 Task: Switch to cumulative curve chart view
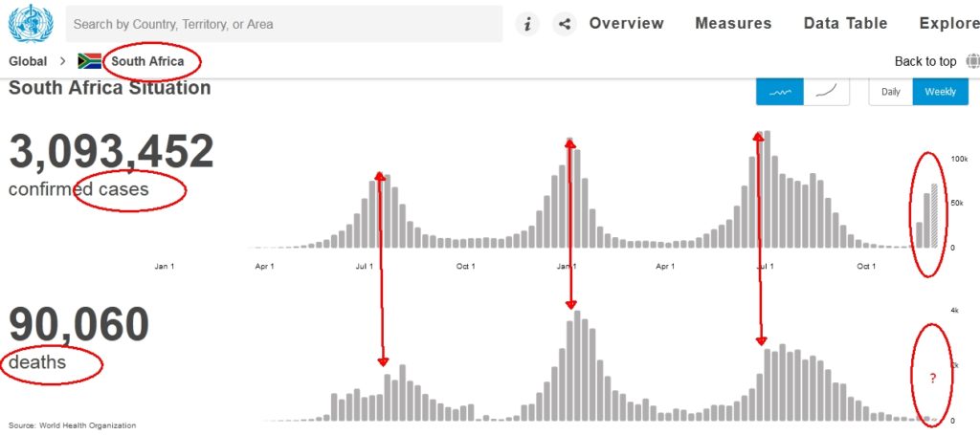(x=826, y=92)
